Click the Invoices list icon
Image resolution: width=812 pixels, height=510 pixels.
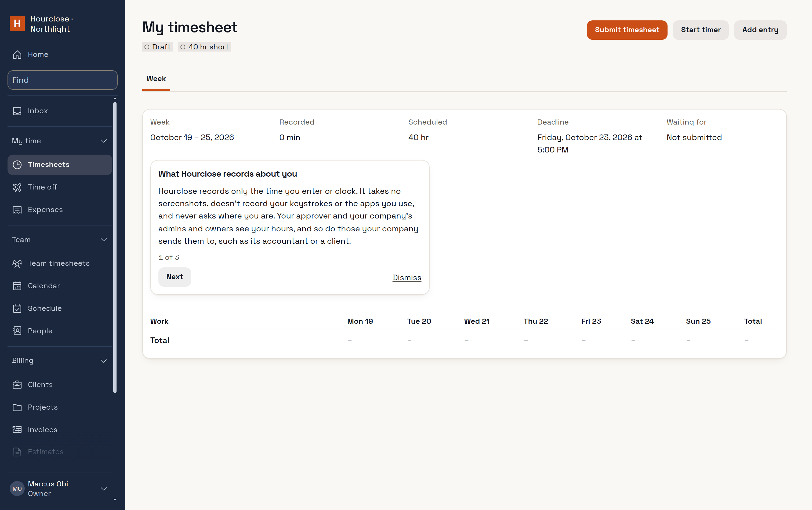17,430
